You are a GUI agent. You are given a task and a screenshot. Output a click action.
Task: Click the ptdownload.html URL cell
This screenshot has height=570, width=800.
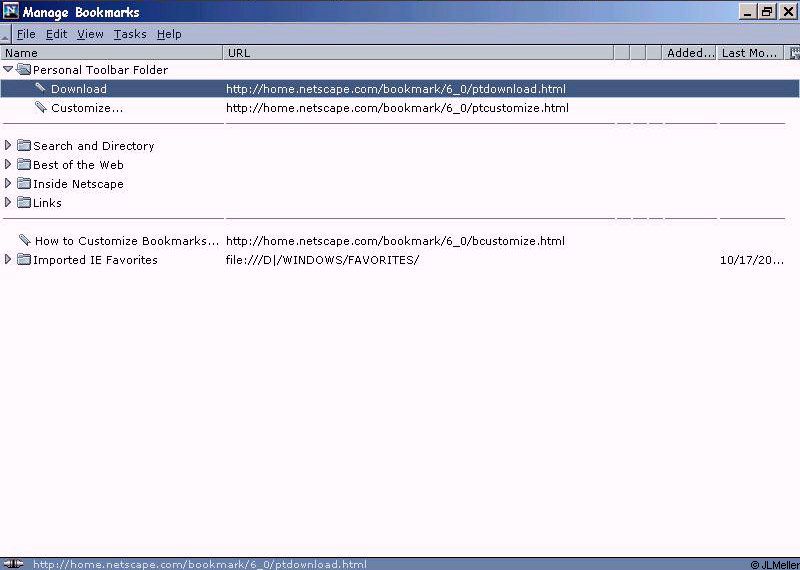click(395, 89)
